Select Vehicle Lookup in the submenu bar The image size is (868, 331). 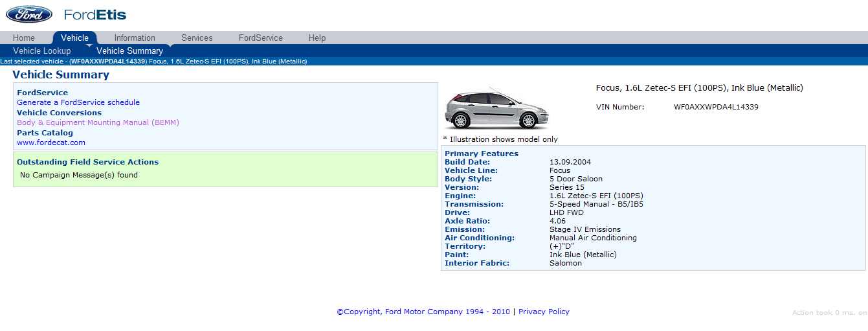pyautogui.click(x=42, y=51)
